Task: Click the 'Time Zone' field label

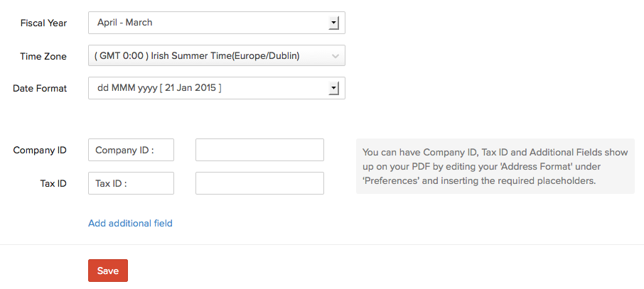Action: click(x=45, y=56)
